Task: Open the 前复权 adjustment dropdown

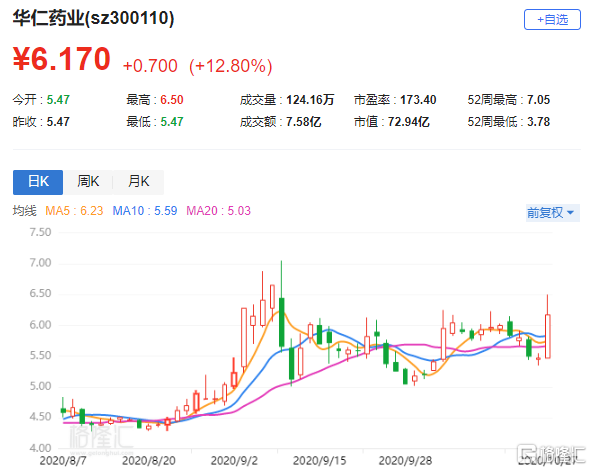Action: [x=552, y=213]
